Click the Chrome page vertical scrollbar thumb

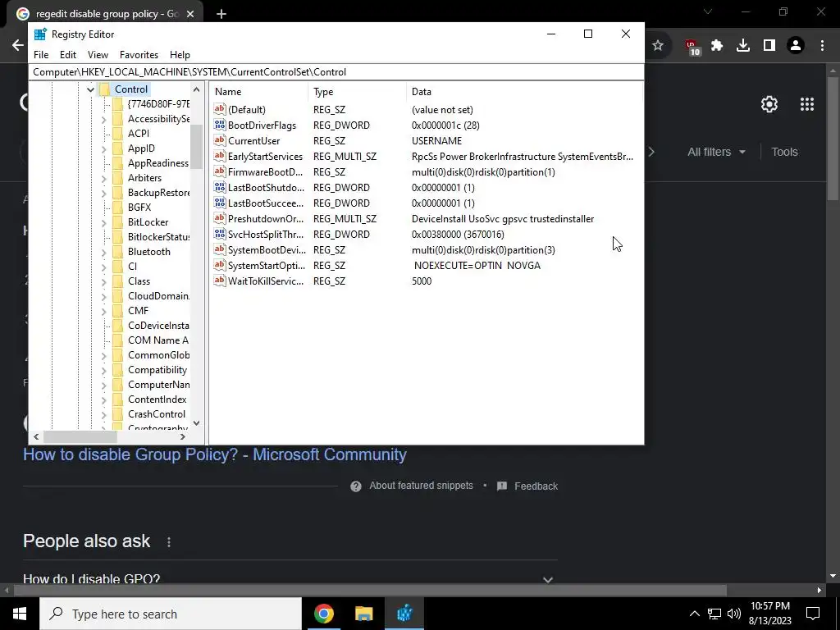(x=833, y=139)
